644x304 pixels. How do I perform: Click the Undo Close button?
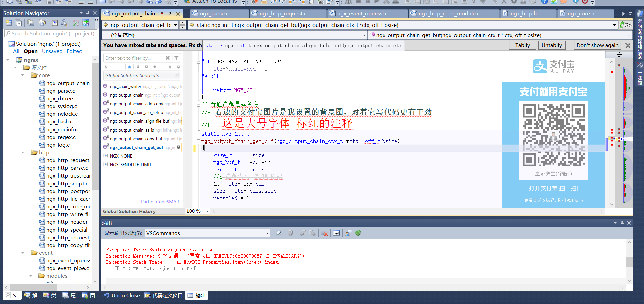[122, 296]
